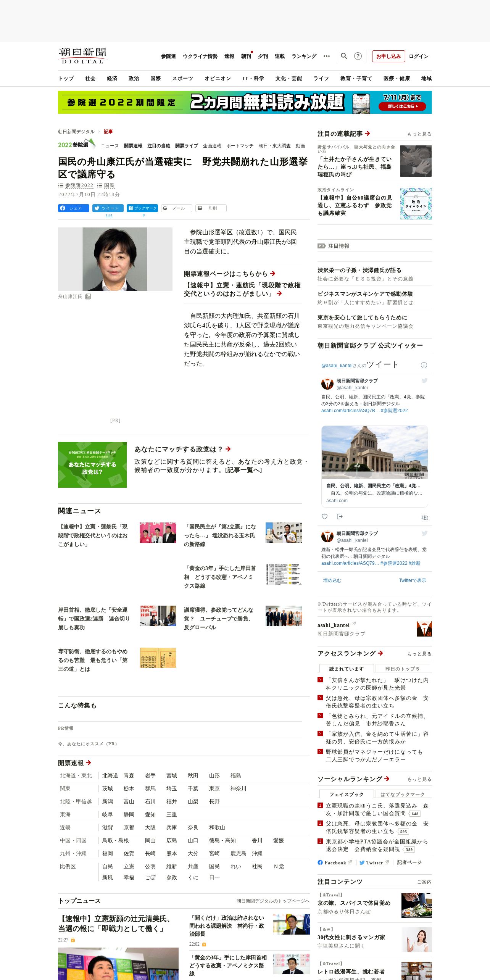Open the parliament building tweet image

(375, 452)
